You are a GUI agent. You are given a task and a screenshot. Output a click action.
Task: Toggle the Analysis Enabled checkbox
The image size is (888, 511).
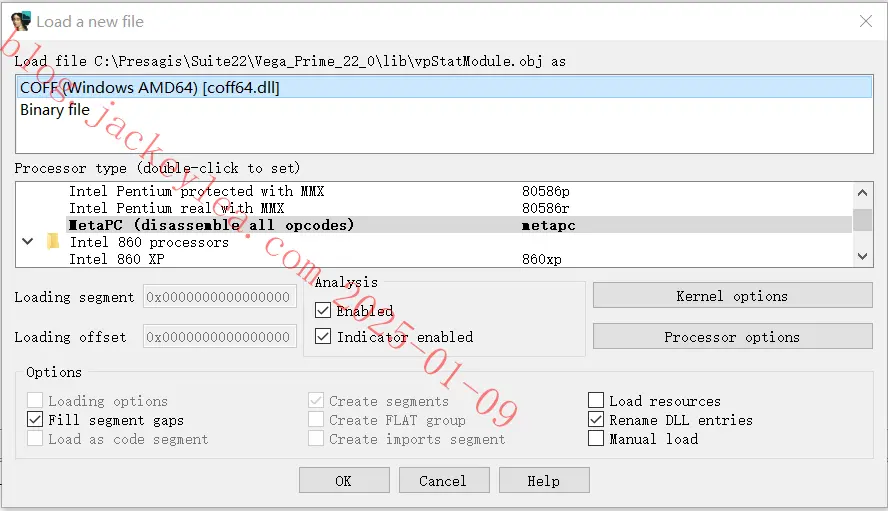(x=323, y=310)
